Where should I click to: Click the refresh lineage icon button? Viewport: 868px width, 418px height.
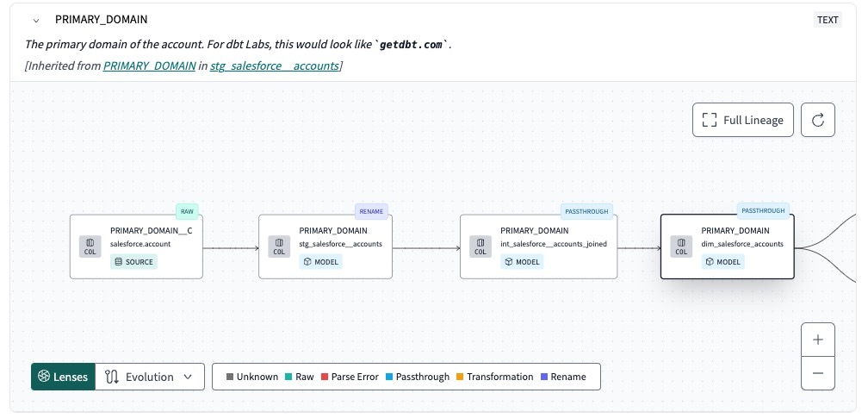817,120
